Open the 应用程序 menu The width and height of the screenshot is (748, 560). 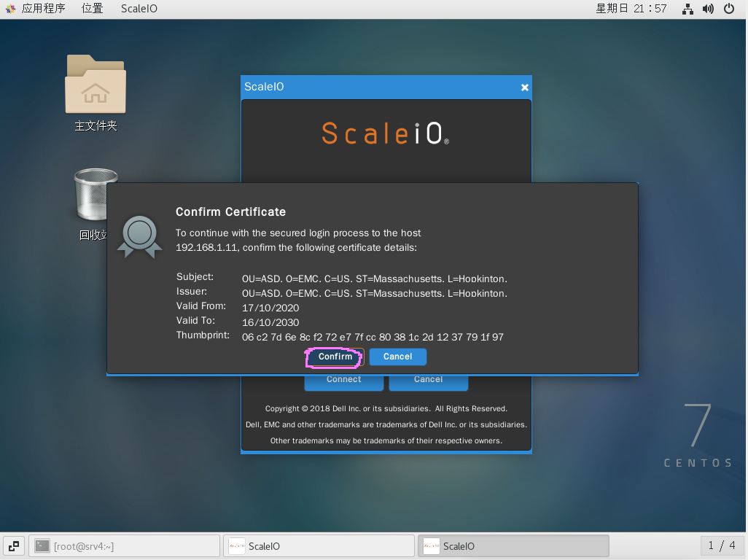43,9
